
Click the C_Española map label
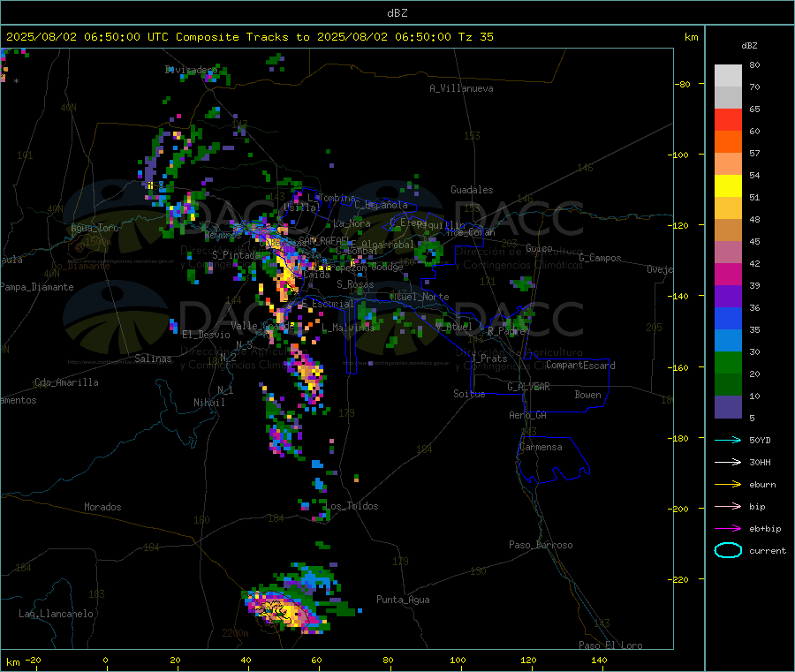tap(381, 205)
